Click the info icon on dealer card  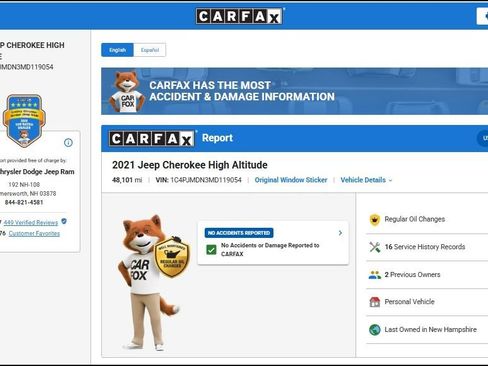click(x=68, y=143)
